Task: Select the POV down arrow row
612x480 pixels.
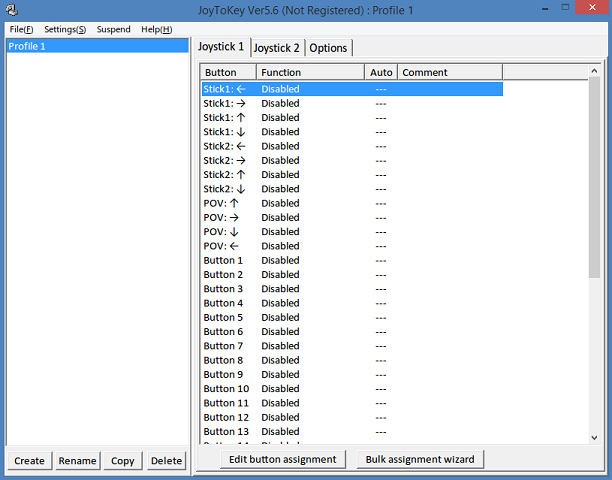Action: click(x=352, y=232)
